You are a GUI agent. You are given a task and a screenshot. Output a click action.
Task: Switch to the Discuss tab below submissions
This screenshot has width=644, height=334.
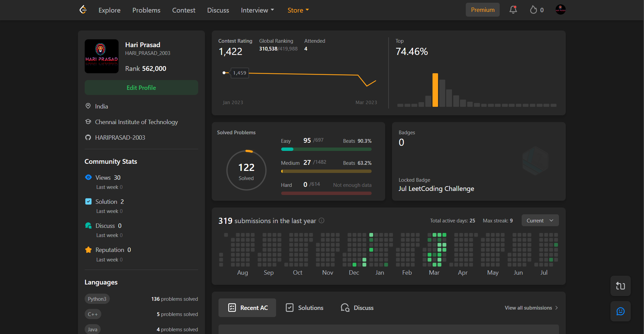click(x=357, y=308)
